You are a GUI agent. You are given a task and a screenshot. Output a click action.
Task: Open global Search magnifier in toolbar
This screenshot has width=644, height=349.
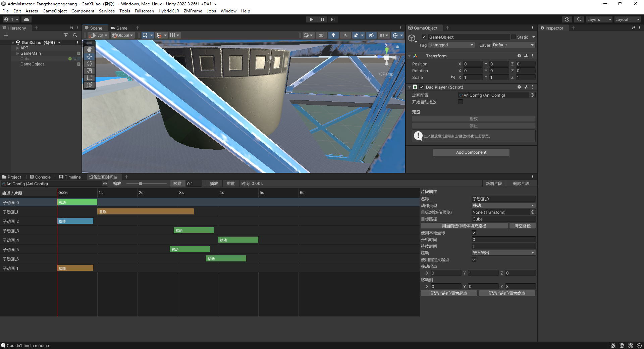[x=579, y=19]
